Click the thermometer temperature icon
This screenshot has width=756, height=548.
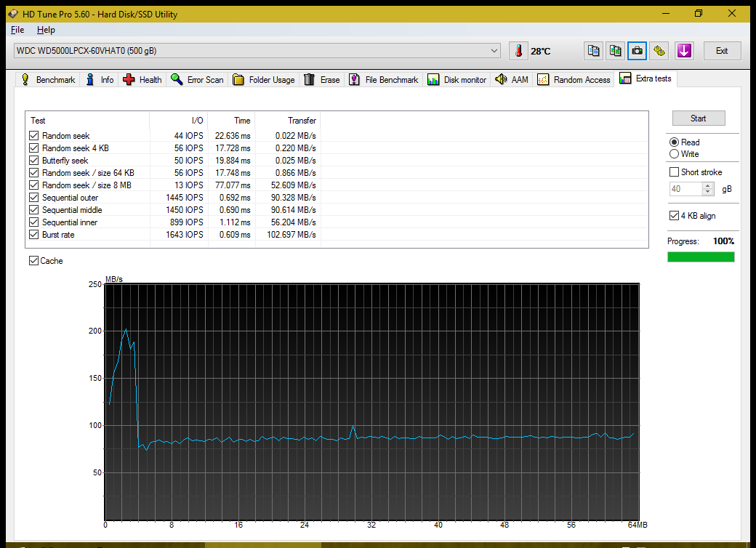point(518,51)
